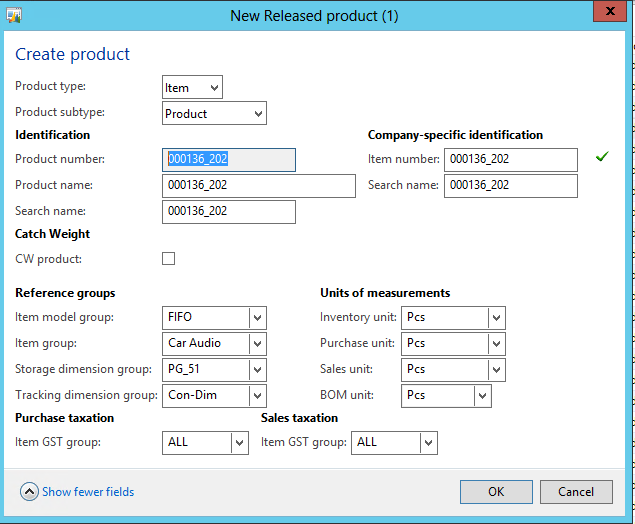Viewport: 635px width, 524px height.
Task: Open the Product type dropdown
Action: tap(214, 88)
